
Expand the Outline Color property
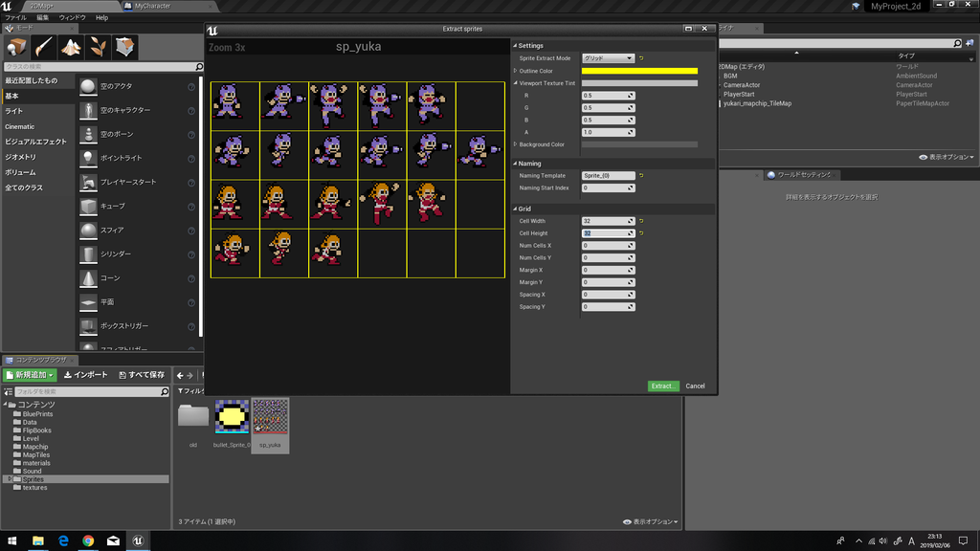(515, 71)
